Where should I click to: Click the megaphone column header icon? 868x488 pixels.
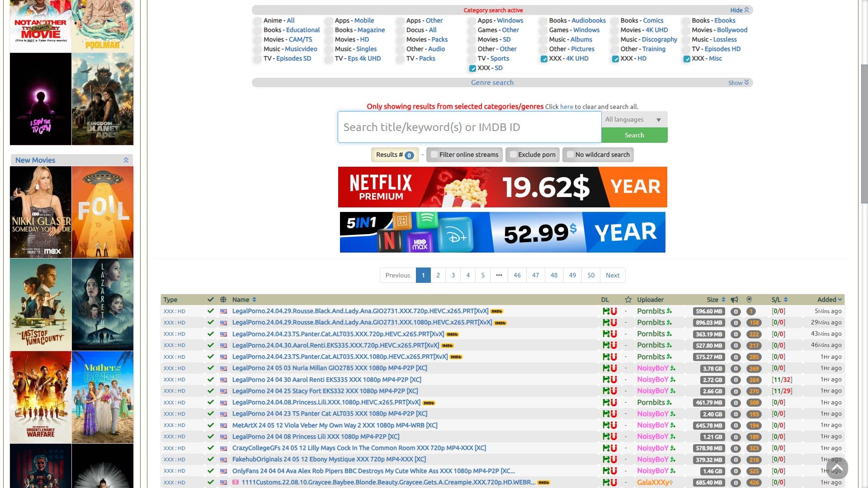735,299
